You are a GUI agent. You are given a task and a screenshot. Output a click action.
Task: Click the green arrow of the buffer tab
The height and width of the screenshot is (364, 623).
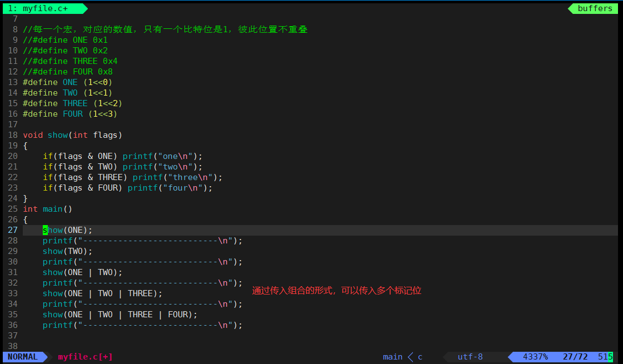[x=83, y=8]
